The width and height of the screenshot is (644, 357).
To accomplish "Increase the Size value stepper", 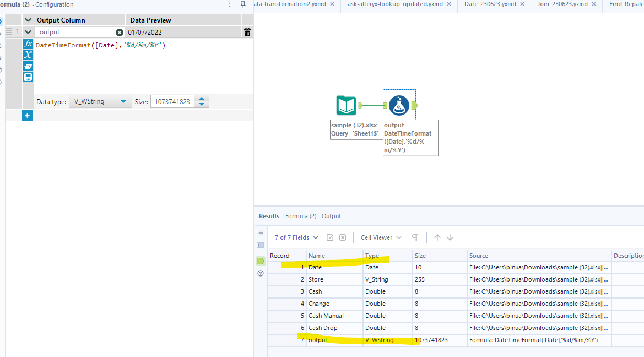I will coord(202,99).
